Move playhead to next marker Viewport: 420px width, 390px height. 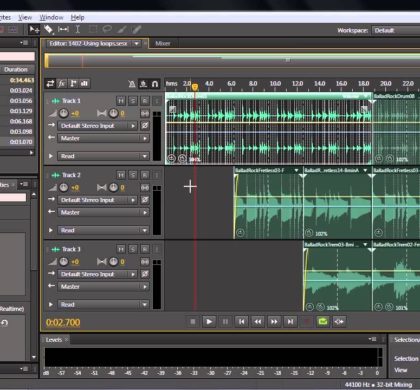point(290,321)
